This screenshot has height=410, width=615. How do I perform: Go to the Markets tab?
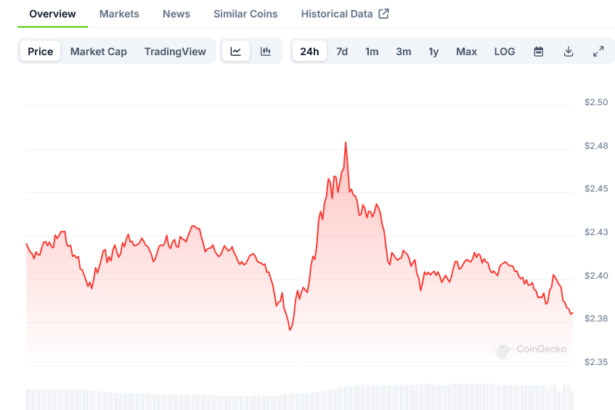[x=119, y=14]
